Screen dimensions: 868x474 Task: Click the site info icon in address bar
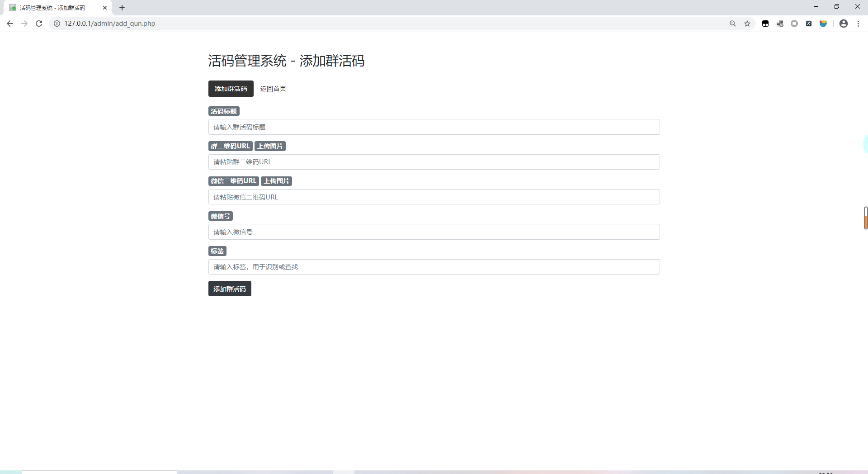tap(56, 24)
